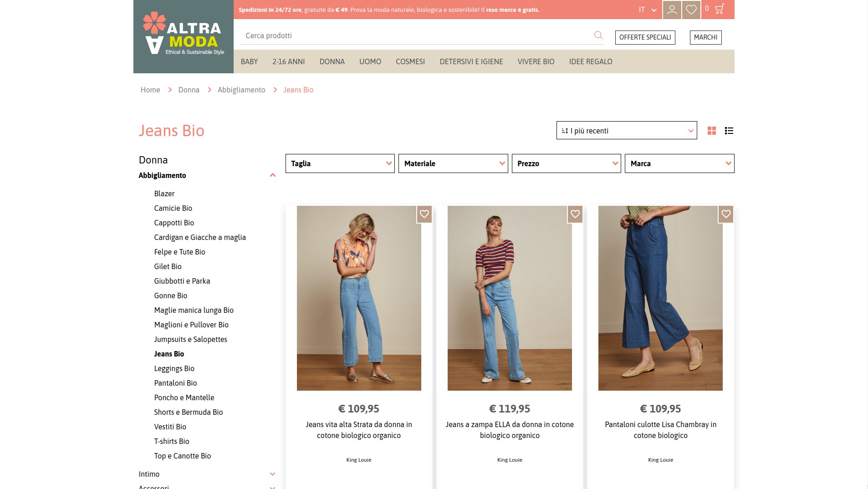Viewport: 868px width, 489px height.
Task: Go to Abbigliamento breadcrumb
Action: tap(241, 90)
